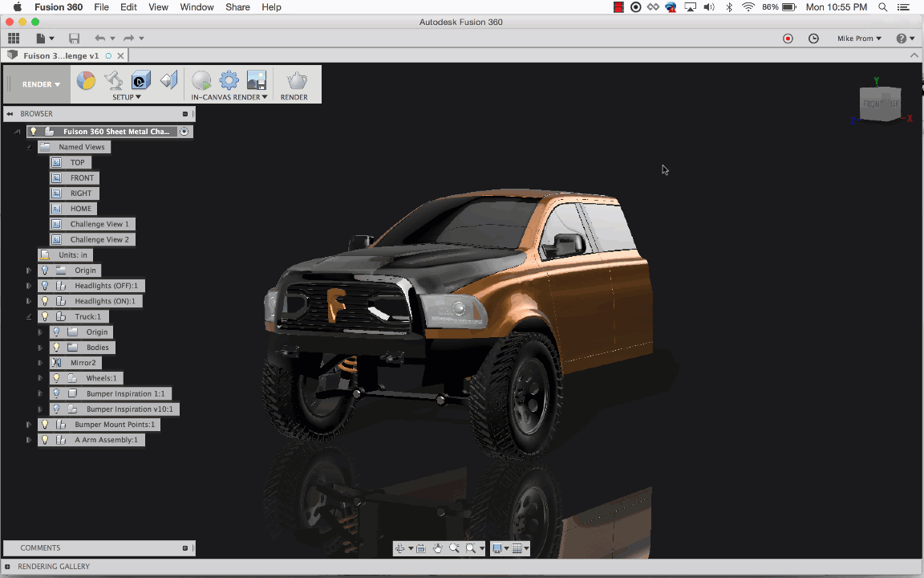Screen dimensions: 924x578
Task: Select the Challenge View 1 named view
Action: point(99,224)
